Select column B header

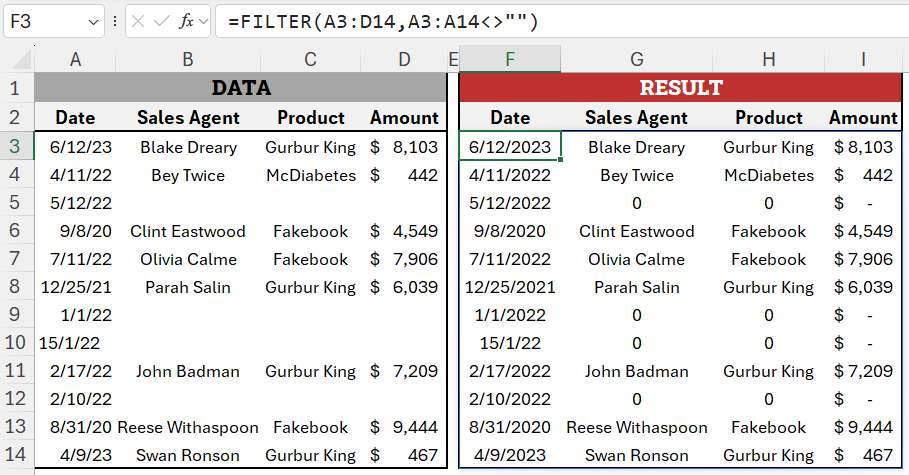point(188,59)
